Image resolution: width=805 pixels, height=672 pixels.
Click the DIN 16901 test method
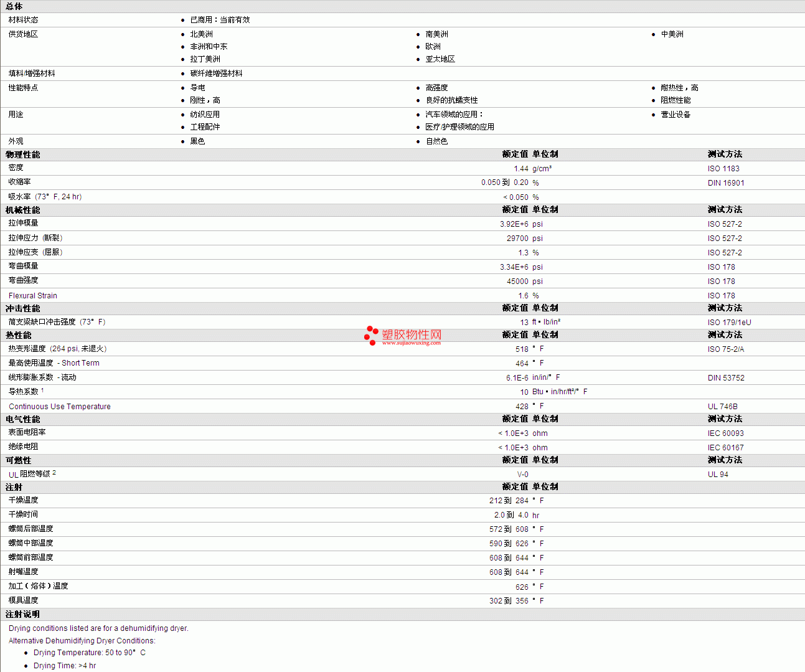pos(726,183)
